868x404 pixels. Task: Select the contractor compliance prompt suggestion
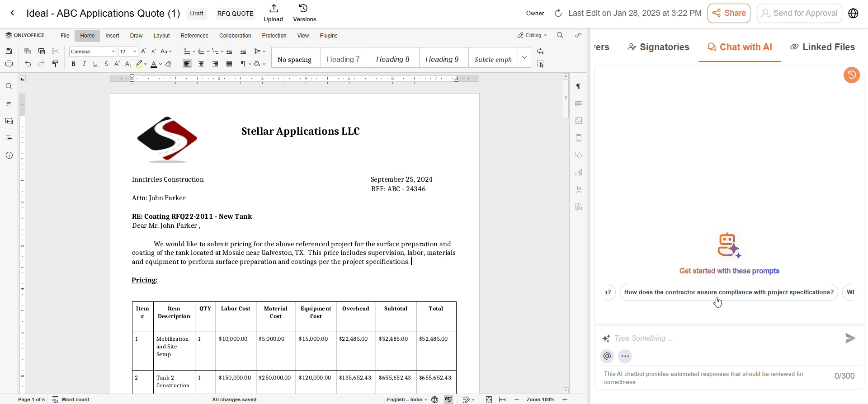729,292
